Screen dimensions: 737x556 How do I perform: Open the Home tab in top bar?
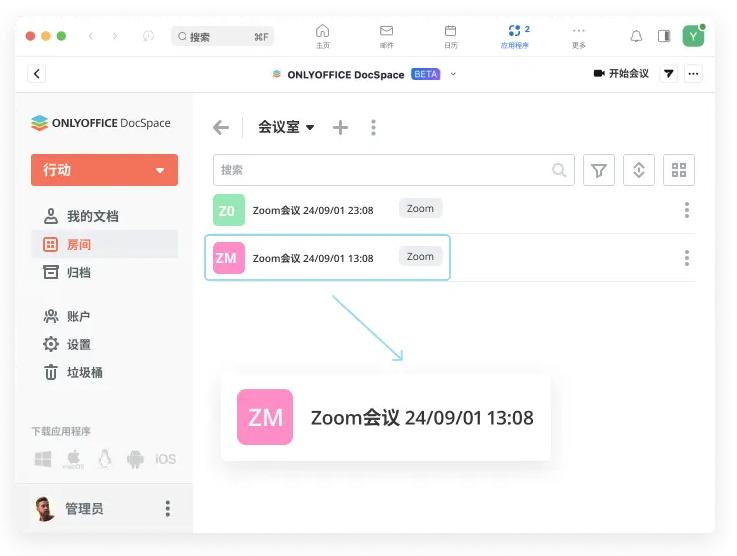pos(322,36)
